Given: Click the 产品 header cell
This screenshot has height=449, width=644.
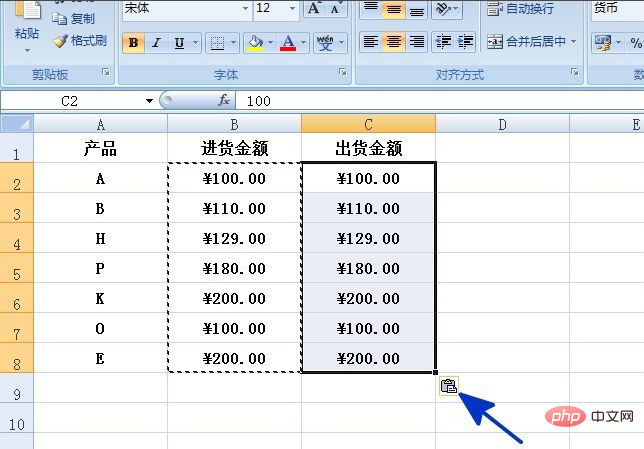Looking at the screenshot, I should coord(101,148).
